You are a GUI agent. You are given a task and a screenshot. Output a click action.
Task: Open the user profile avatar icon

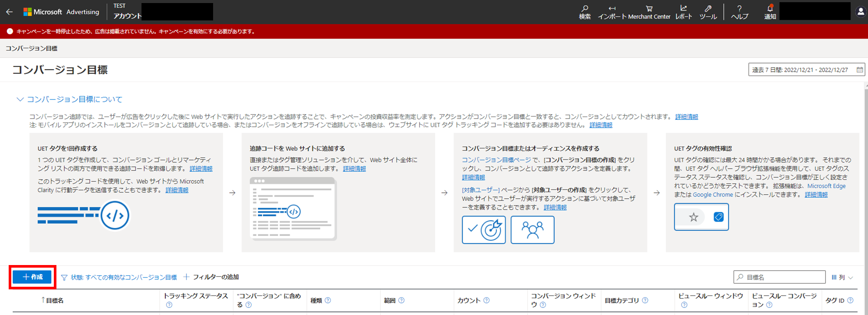coord(861,12)
